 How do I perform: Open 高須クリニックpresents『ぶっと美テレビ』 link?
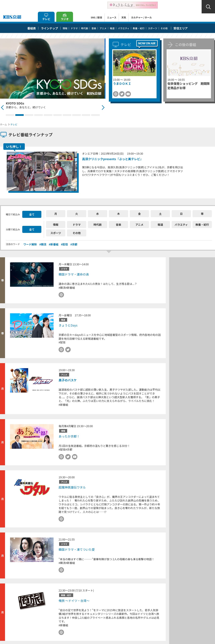point(112,159)
